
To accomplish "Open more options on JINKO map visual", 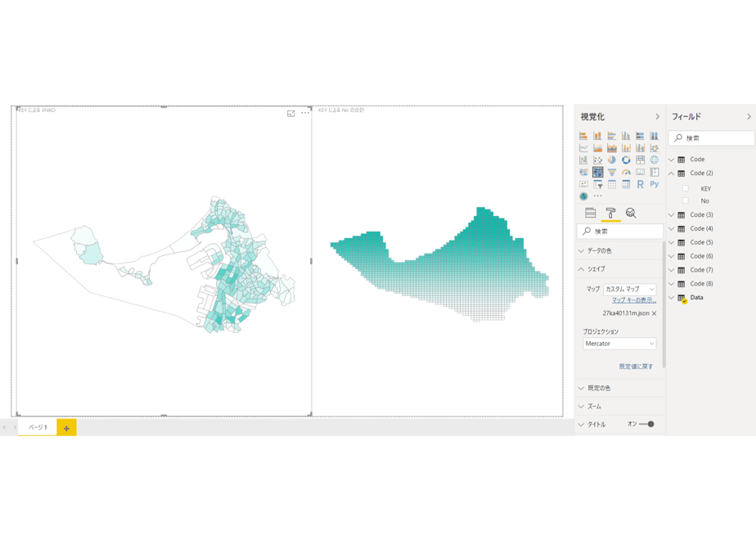I will pyautogui.click(x=305, y=113).
